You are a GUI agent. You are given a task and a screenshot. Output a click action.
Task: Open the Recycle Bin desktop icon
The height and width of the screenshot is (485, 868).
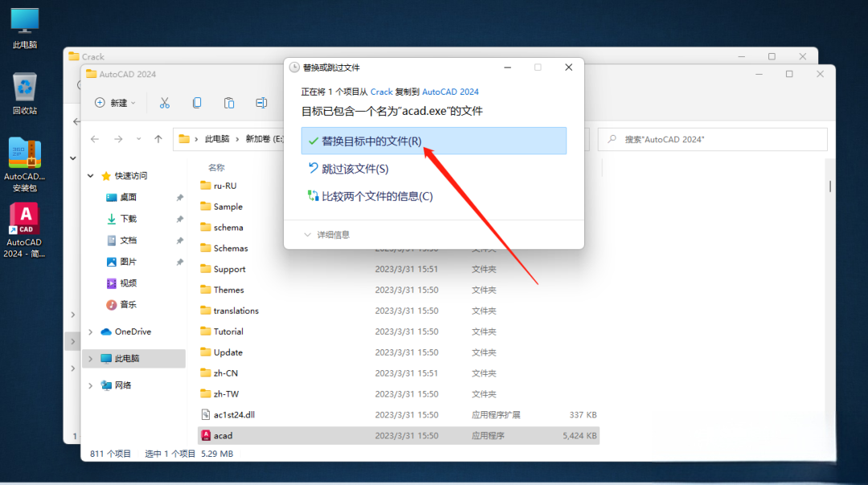(25, 94)
